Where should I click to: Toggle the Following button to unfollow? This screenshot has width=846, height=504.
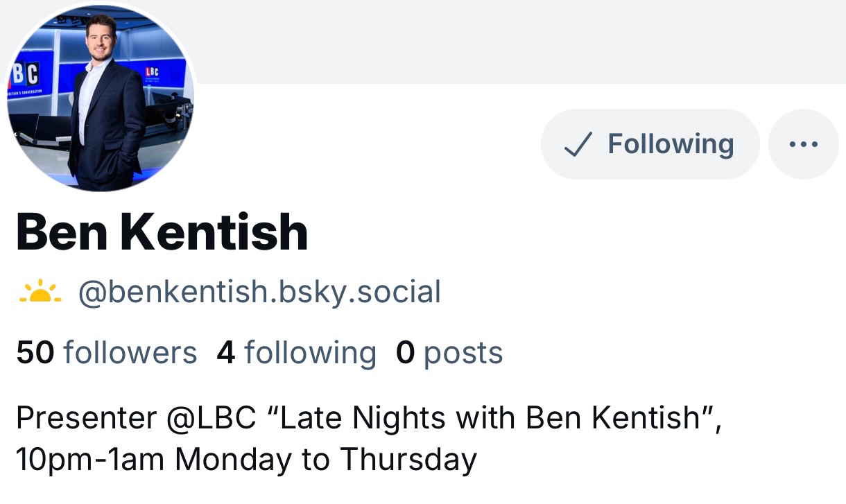click(x=650, y=144)
